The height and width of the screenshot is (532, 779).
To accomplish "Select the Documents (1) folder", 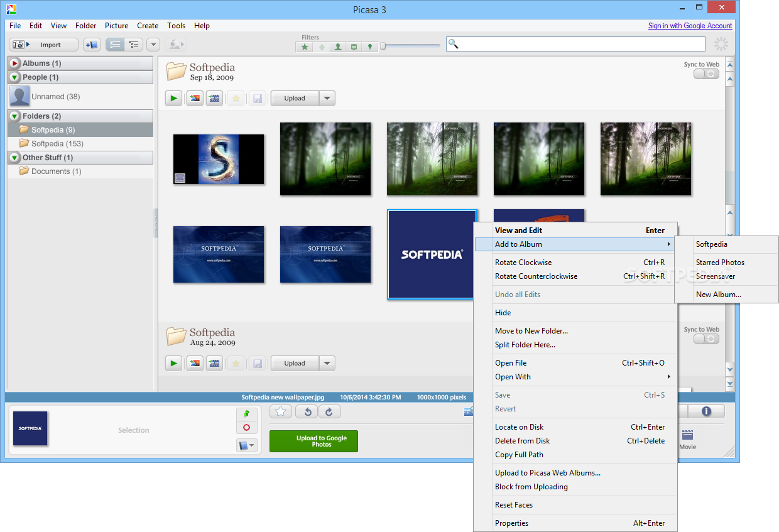I will coord(80,171).
